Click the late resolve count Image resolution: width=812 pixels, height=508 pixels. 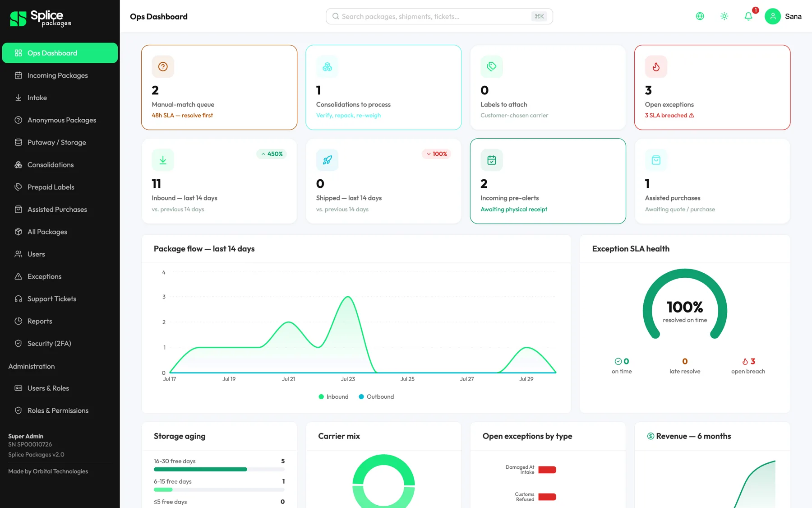[685, 362]
